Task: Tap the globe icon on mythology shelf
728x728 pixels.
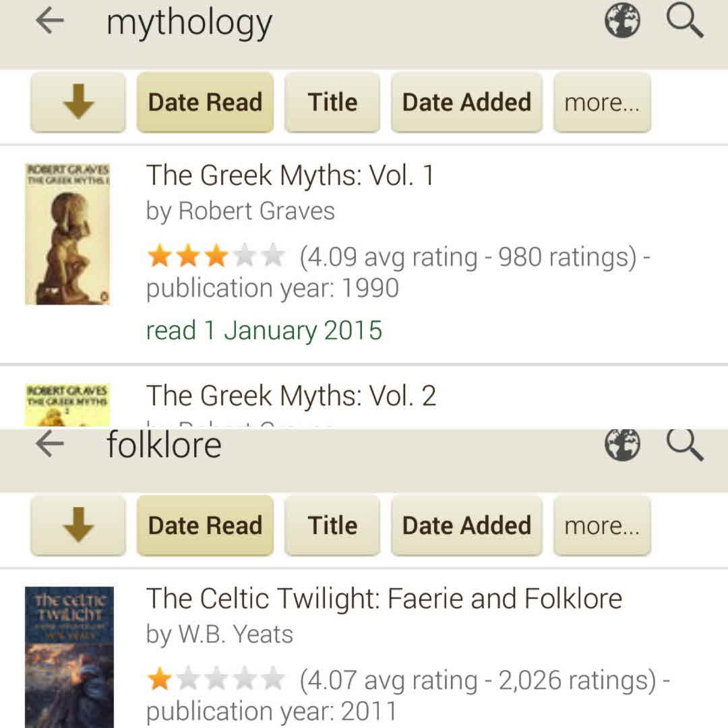Action: tap(622, 22)
